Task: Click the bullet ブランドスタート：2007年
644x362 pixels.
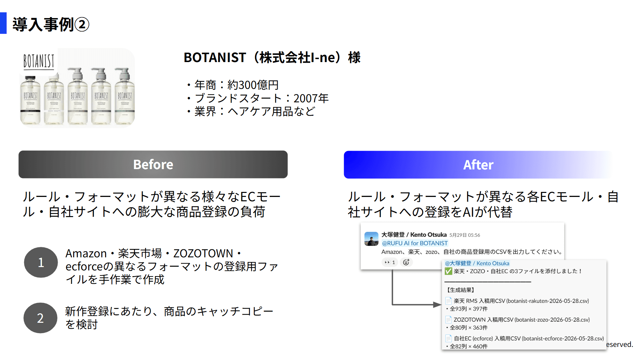Action: [257, 98]
